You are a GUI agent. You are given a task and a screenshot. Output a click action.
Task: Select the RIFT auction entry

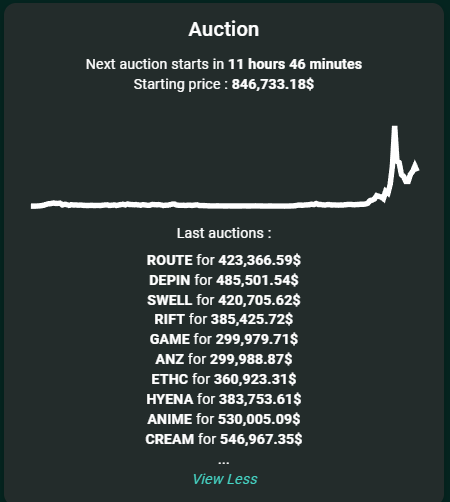click(224, 319)
